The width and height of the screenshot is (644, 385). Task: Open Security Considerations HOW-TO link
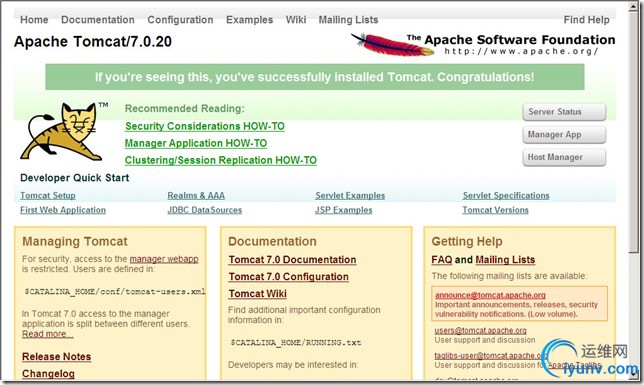[205, 126]
